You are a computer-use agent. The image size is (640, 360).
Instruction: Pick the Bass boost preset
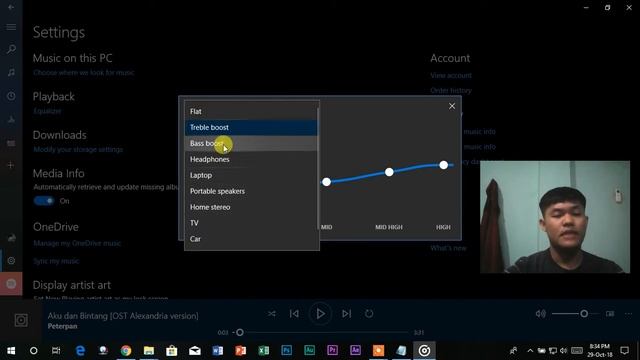[251, 143]
